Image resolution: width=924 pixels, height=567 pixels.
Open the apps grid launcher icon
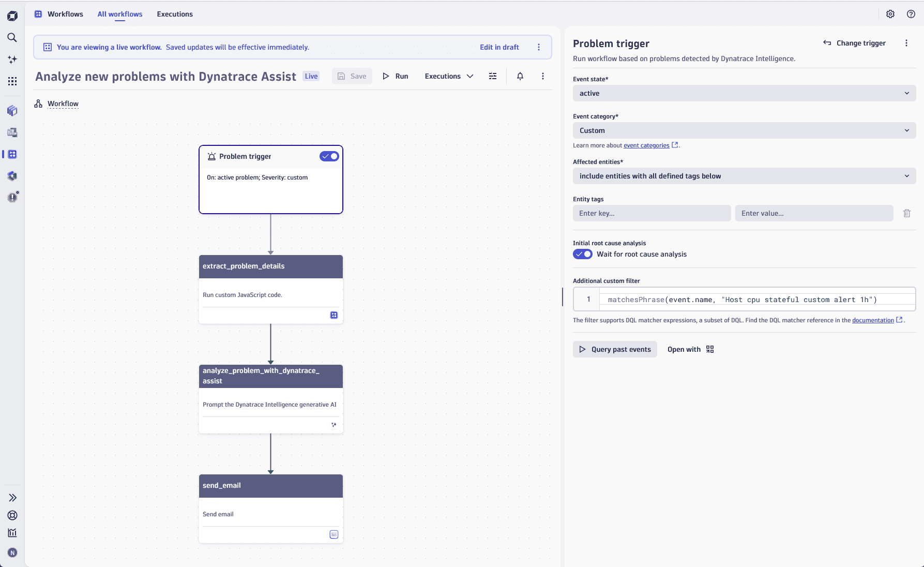(x=12, y=81)
